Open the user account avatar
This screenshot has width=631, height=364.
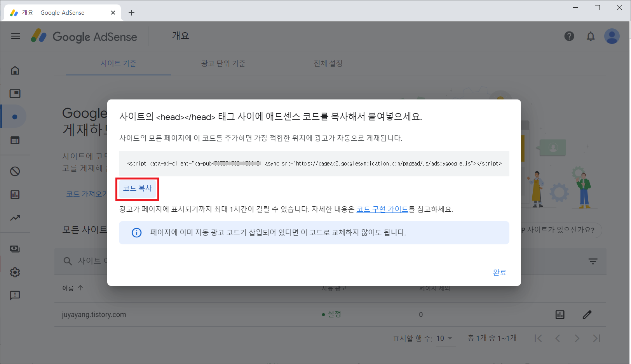[x=612, y=36]
